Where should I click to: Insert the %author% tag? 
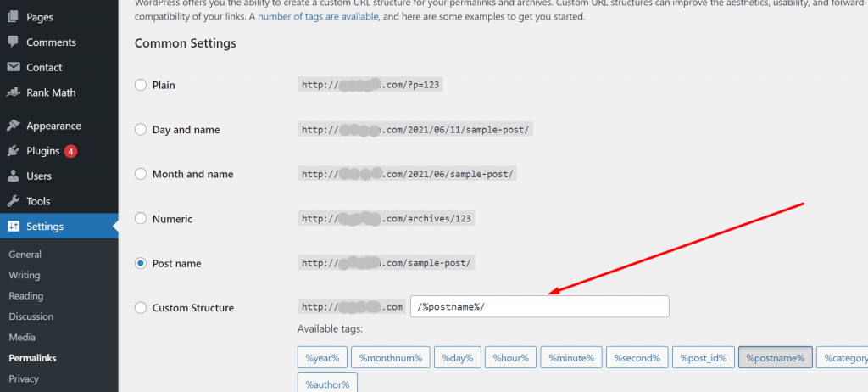point(328,384)
